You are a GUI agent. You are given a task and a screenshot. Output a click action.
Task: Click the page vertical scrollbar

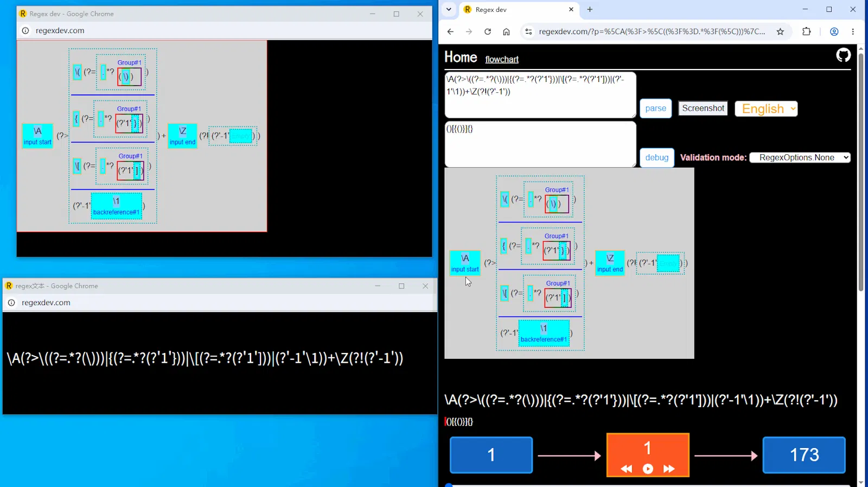(860, 173)
